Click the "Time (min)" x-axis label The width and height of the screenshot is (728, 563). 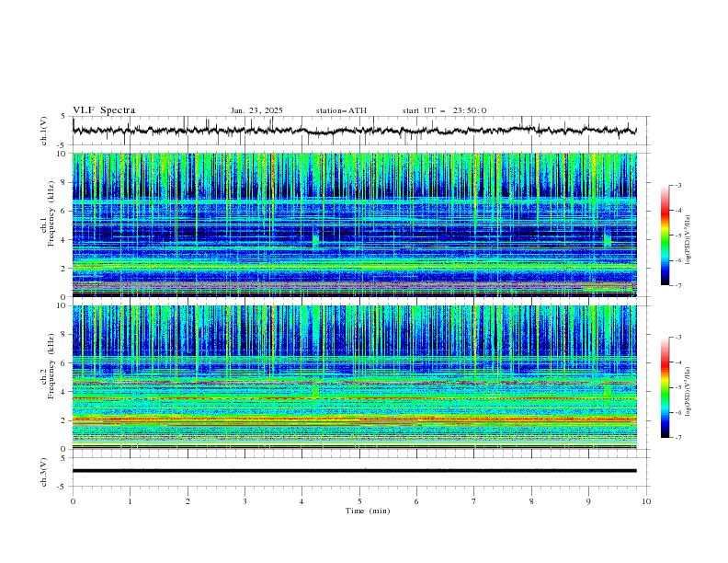[x=368, y=511]
